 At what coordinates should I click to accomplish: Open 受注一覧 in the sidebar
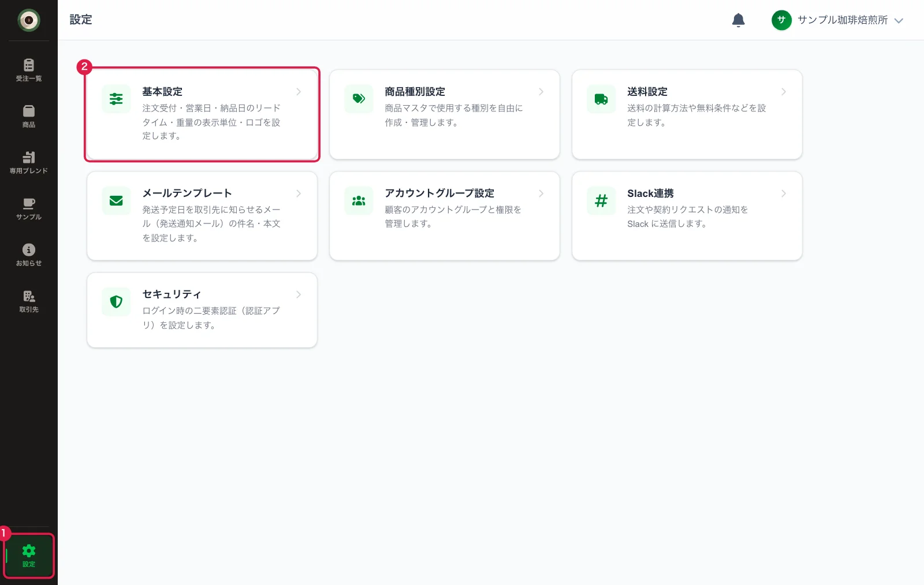pyautogui.click(x=28, y=70)
